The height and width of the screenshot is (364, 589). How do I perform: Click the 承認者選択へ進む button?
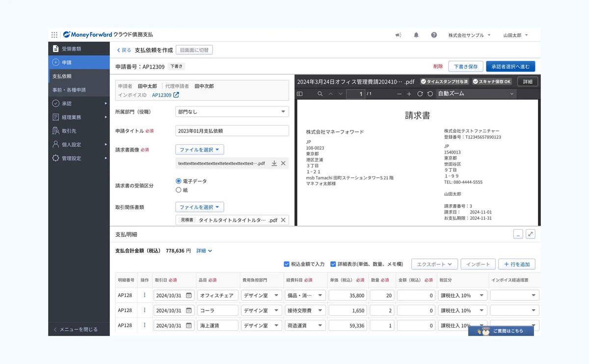[511, 66]
